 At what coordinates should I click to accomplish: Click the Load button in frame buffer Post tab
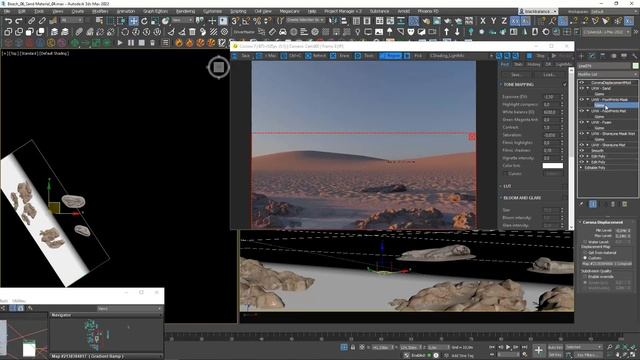(549, 75)
